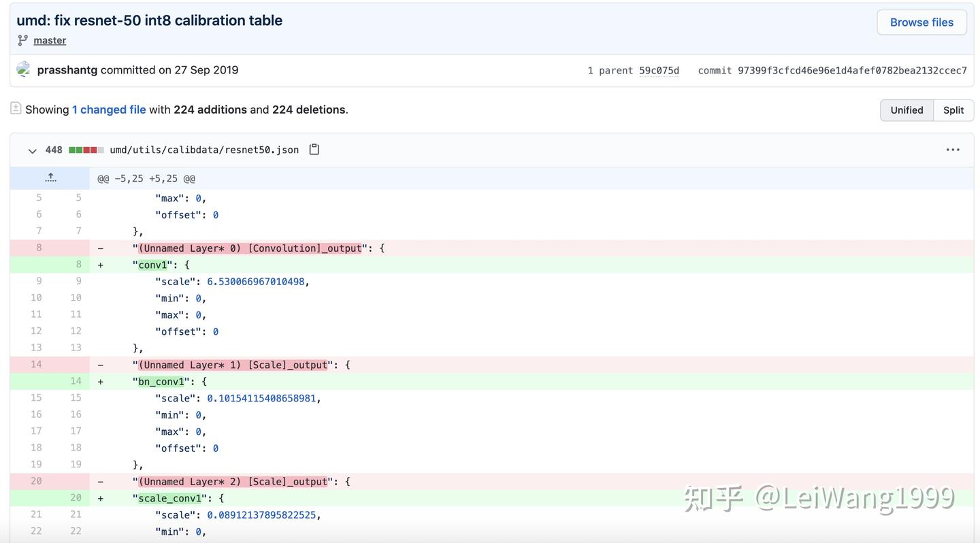Screen dimensions: 980x543
Task: Click added line number 14
Action: tap(76, 381)
